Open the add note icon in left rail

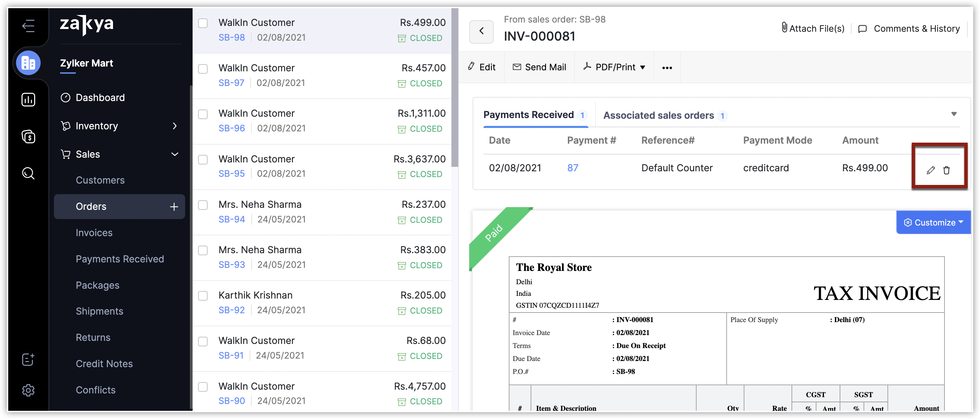click(28, 359)
